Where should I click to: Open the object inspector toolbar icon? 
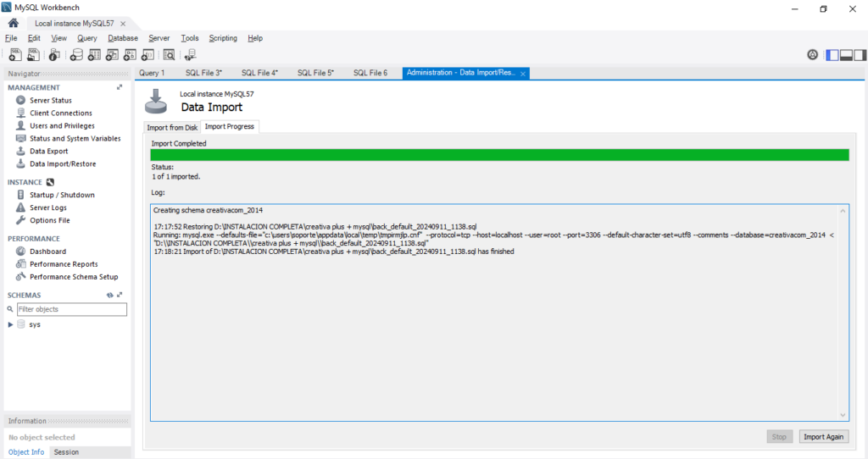(x=54, y=55)
